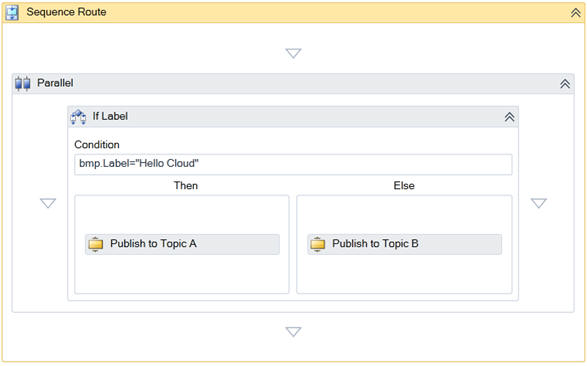Screen dimensions: 587x366
Task: Click the Then branch label
Action: click(x=186, y=186)
